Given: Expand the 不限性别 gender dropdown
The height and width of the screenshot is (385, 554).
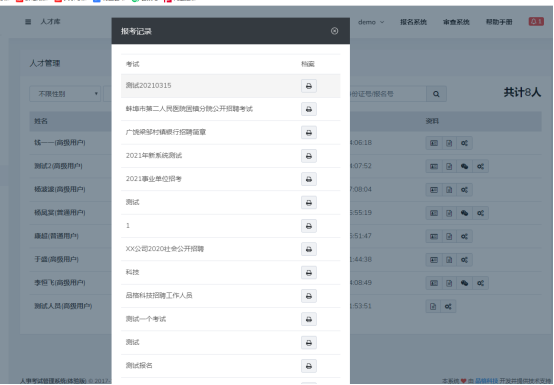Looking at the screenshot, I should 65,94.
